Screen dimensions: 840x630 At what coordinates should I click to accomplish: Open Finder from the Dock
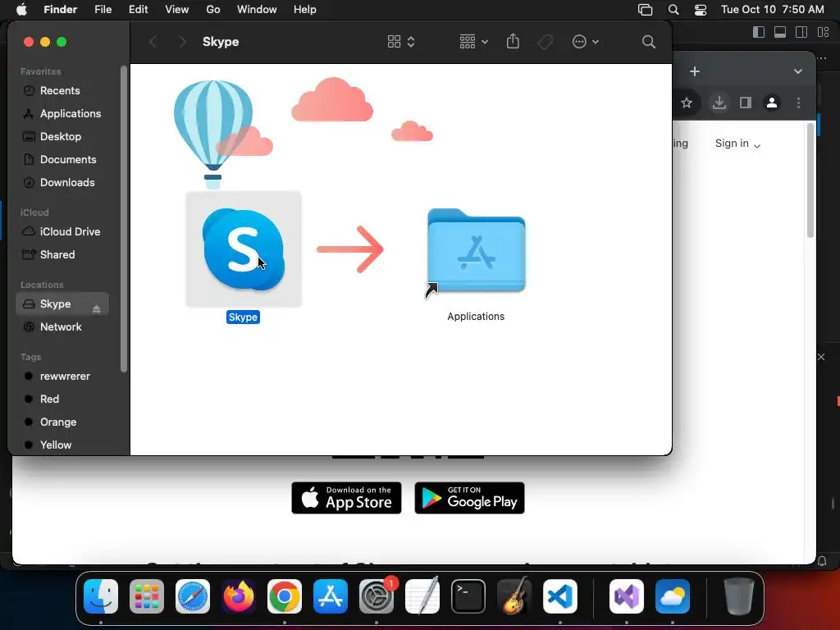(x=101, y=596)
